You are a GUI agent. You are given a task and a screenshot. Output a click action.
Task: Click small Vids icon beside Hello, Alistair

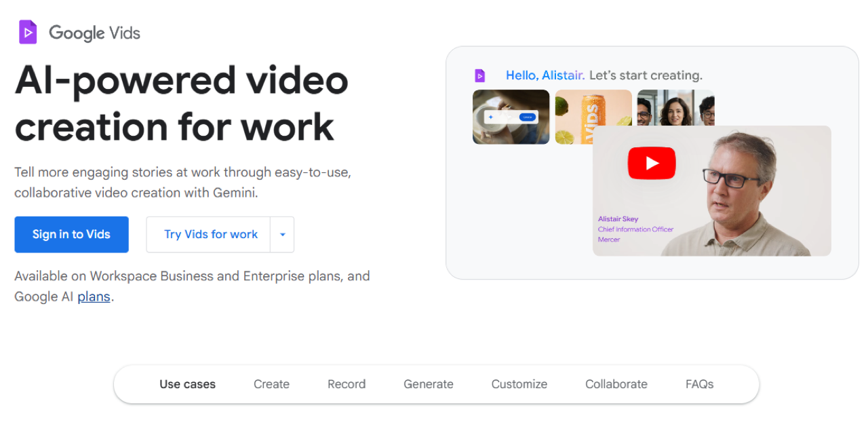tap(480, 75)
